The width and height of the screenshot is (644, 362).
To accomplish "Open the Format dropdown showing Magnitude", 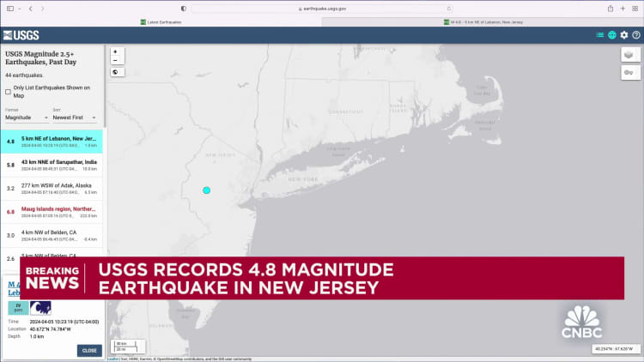I will [27, 118].
